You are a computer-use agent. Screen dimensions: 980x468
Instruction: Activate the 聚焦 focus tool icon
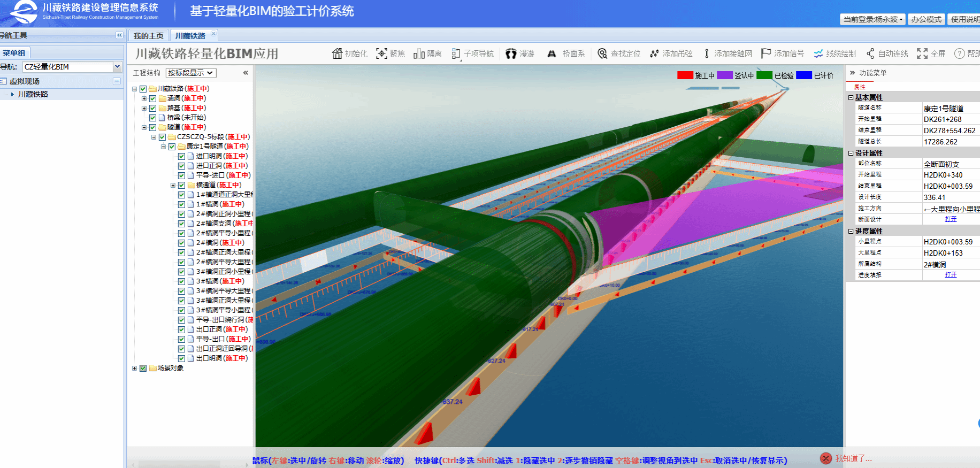click(x=381, y=53)
